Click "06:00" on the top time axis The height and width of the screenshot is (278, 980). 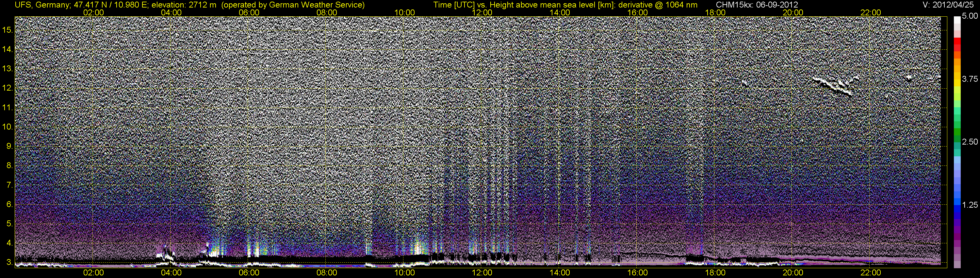coord(249,12)
